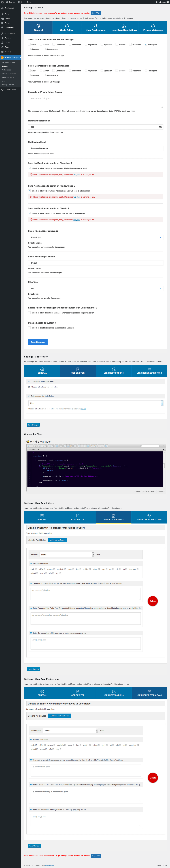
Task: Click Add rule for Users button
Action: 57,540
